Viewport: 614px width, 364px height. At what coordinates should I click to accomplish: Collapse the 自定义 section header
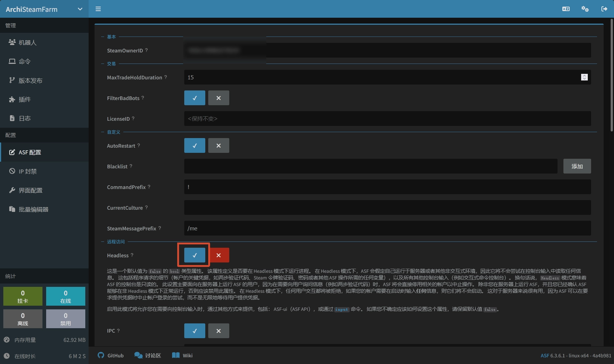[113, 132]
